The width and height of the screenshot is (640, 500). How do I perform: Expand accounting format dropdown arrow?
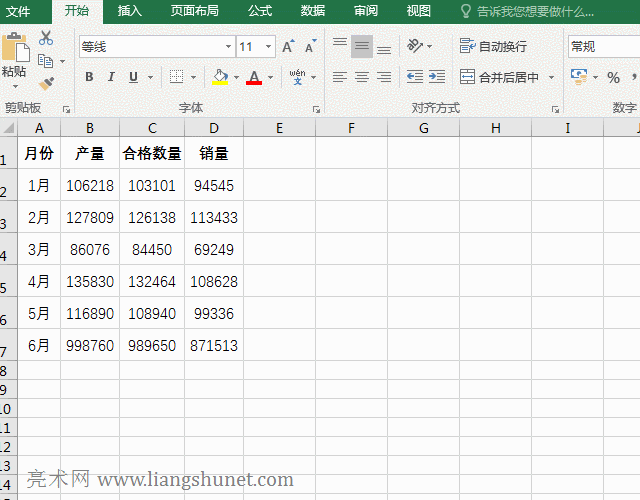(595, 77)
